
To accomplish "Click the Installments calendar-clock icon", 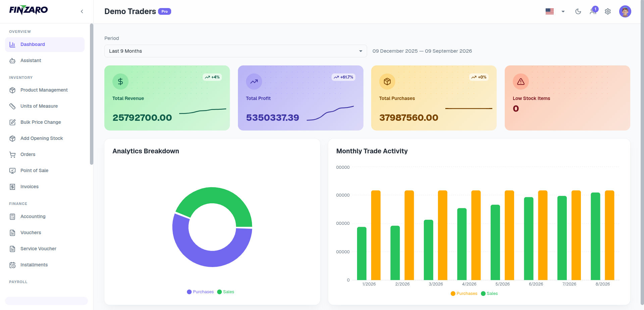I will 12,265.
